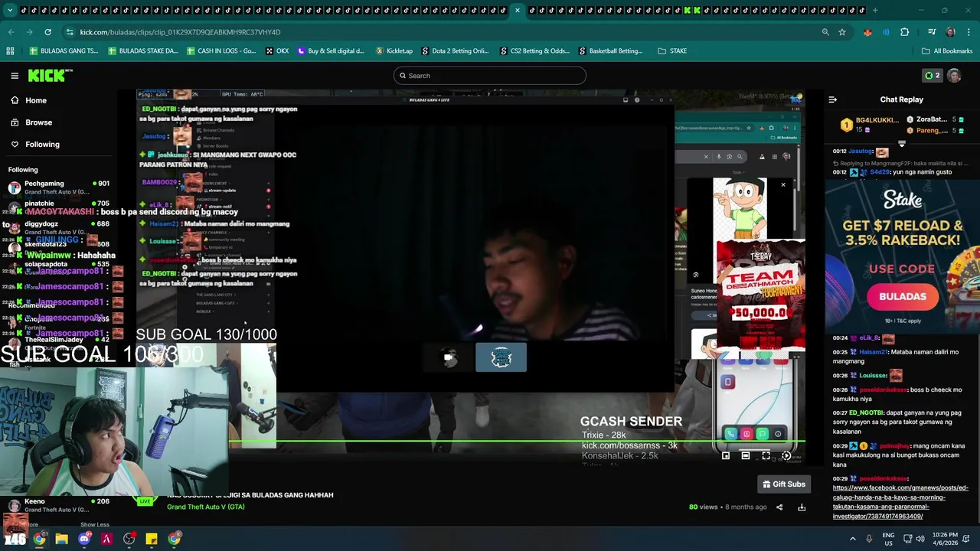
Task: Focus the Kick Search field
Action: [x=490, y=76]
